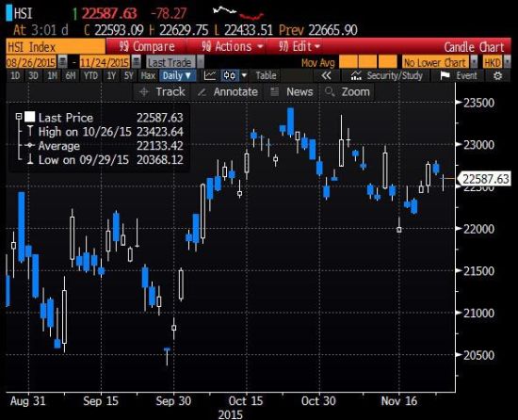Switch to Table view
Viewport: 518px width, 420px height.
point(266,75)
